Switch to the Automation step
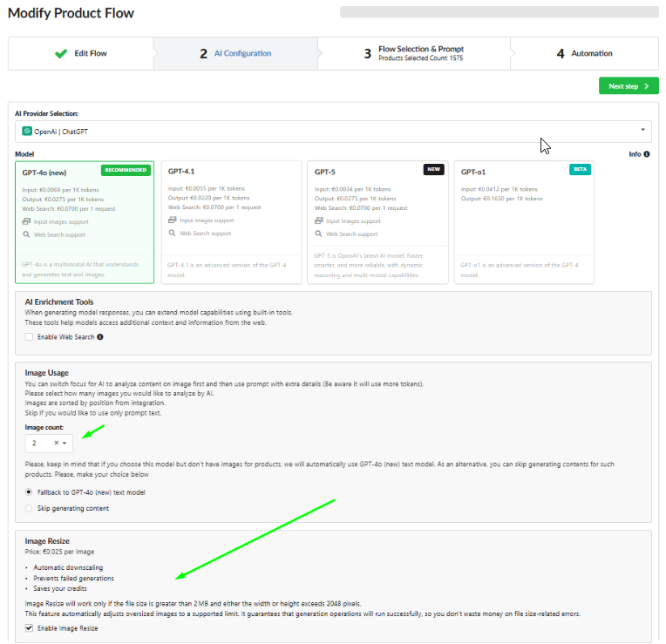 (x=584, y=53)
